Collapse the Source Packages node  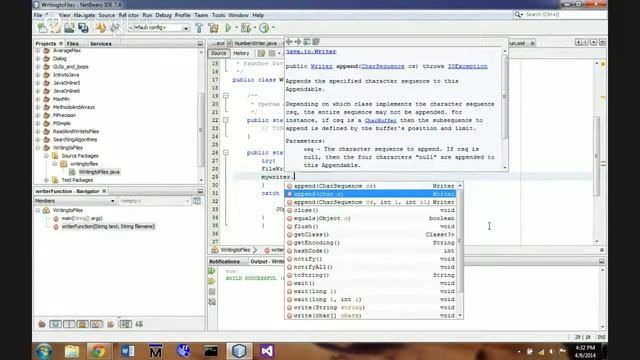click(46, 156)
